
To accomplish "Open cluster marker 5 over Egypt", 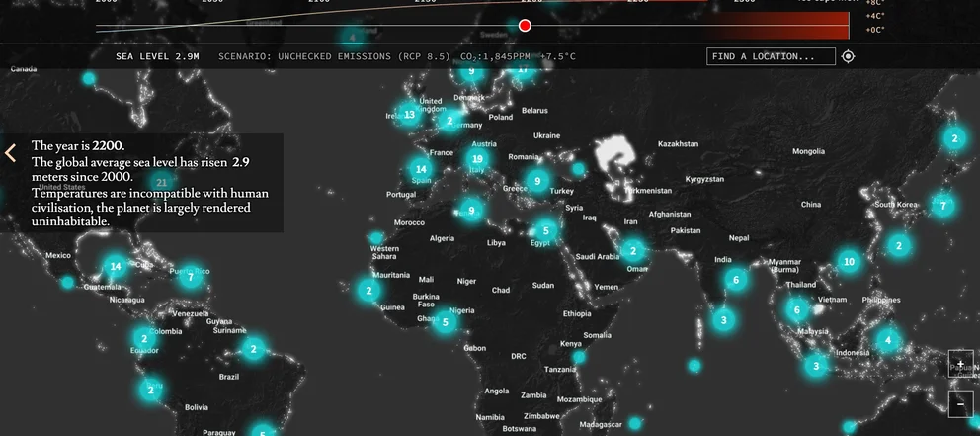I will tap(545, 231).
